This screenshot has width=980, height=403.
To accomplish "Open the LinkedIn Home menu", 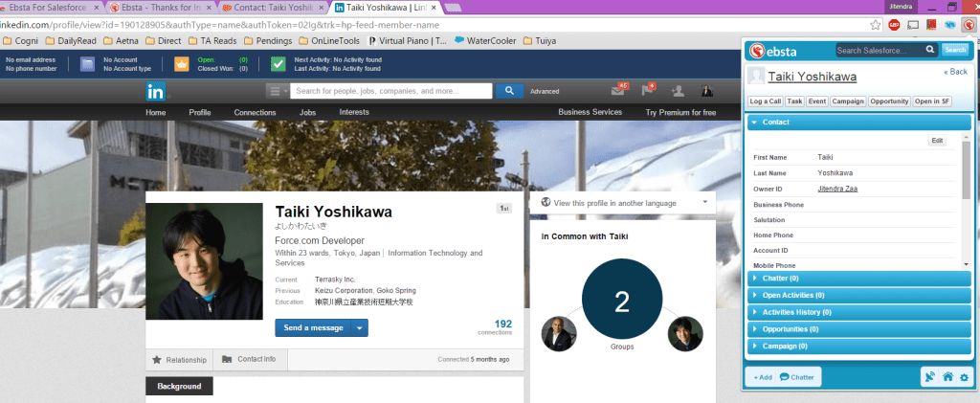I will click(x=156, y=112).
